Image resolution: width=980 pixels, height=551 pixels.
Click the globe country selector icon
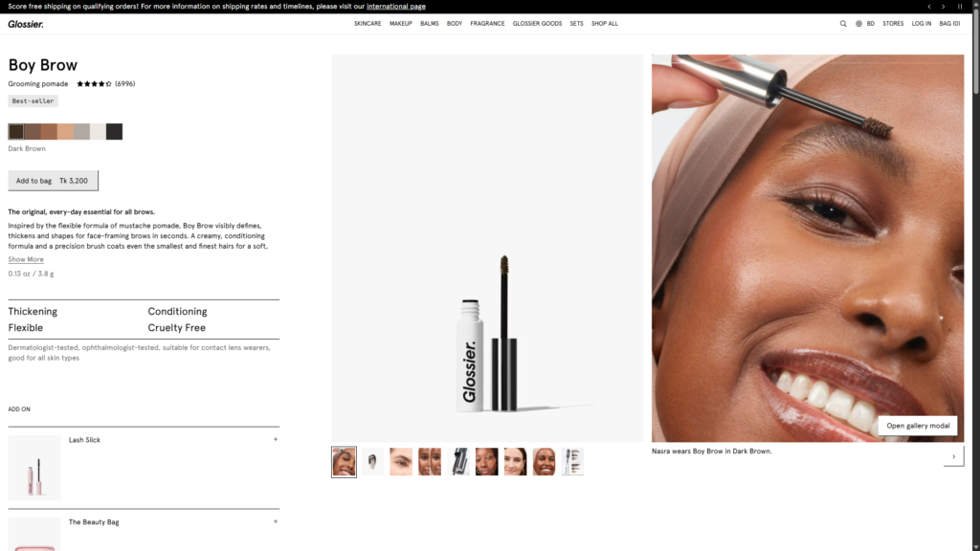tap(858, 24)
